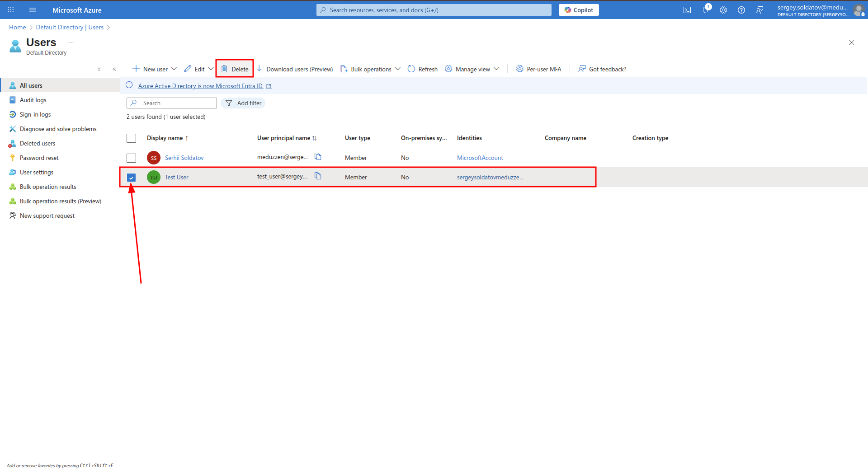Screen dimensions: 868x469
Task: Select All users in the side menu
Action: click(60, 85)
